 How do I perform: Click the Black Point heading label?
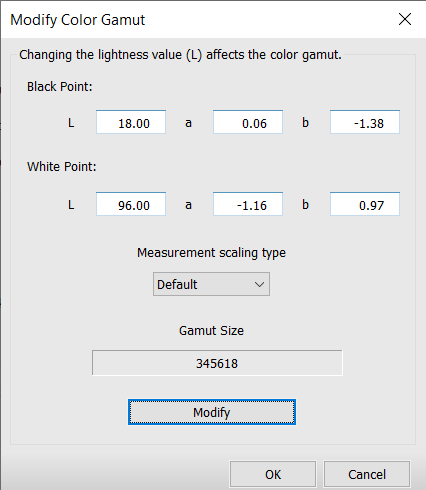pos(60,87)
